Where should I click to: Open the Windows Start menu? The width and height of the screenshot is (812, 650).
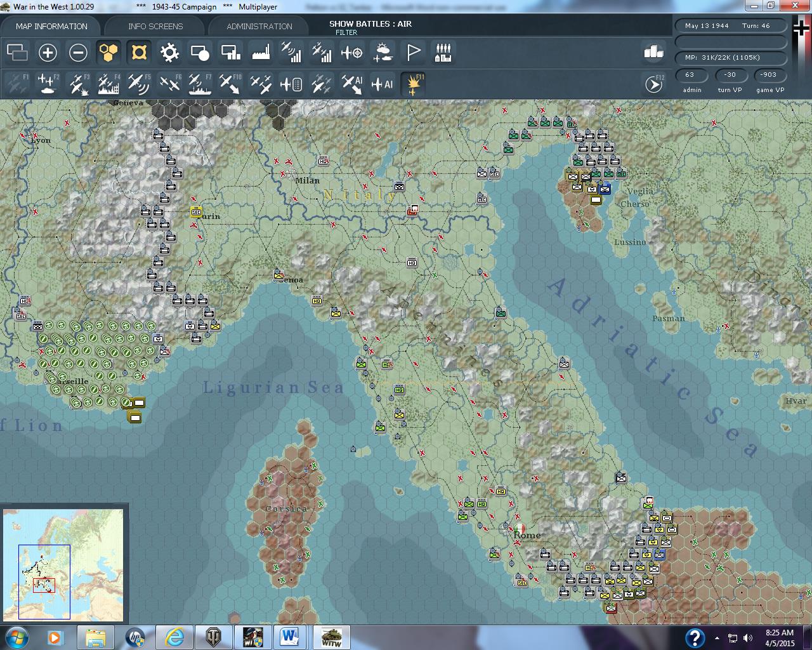pos(16,637)
